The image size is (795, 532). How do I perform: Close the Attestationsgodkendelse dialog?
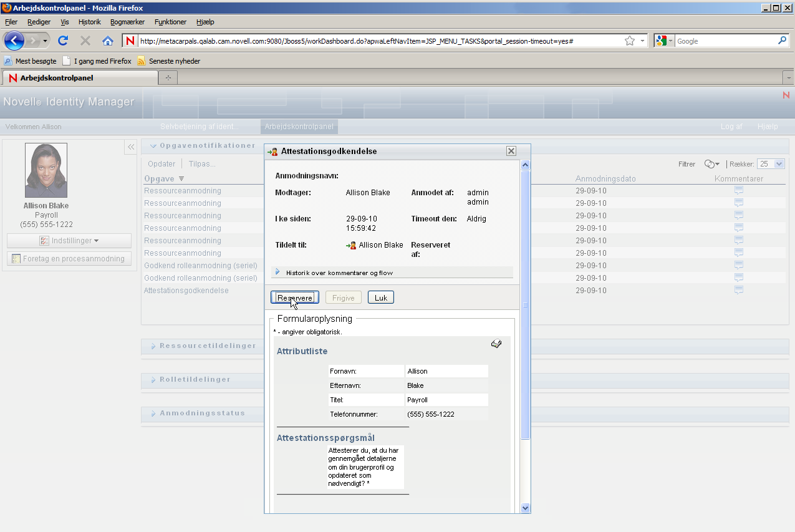coord(511,151)
